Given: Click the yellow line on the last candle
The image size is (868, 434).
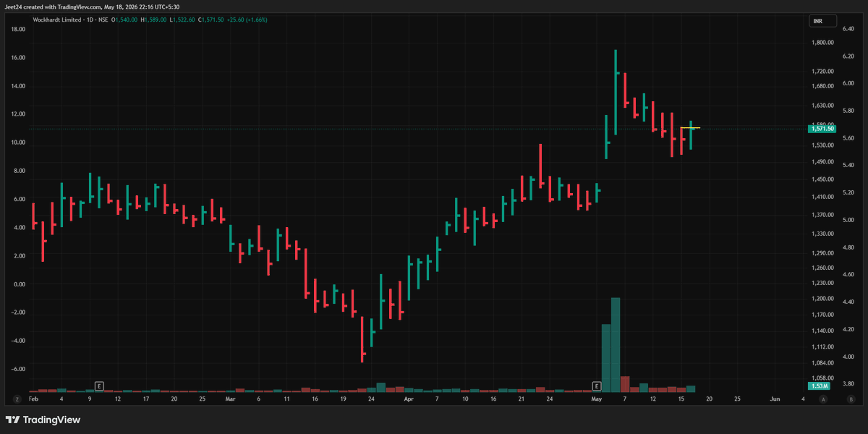Looking at the screenshot, I should click(690, 128).
